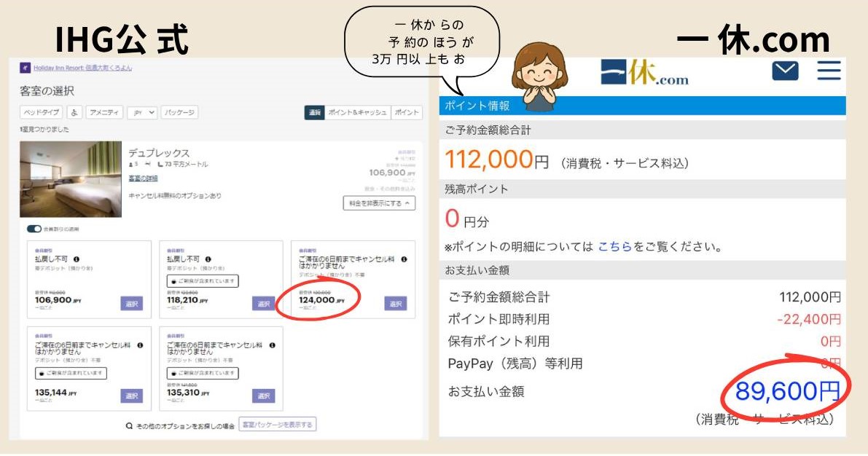
Task: Switch to the ポイント tab
Action: click(x=407, y=112)
